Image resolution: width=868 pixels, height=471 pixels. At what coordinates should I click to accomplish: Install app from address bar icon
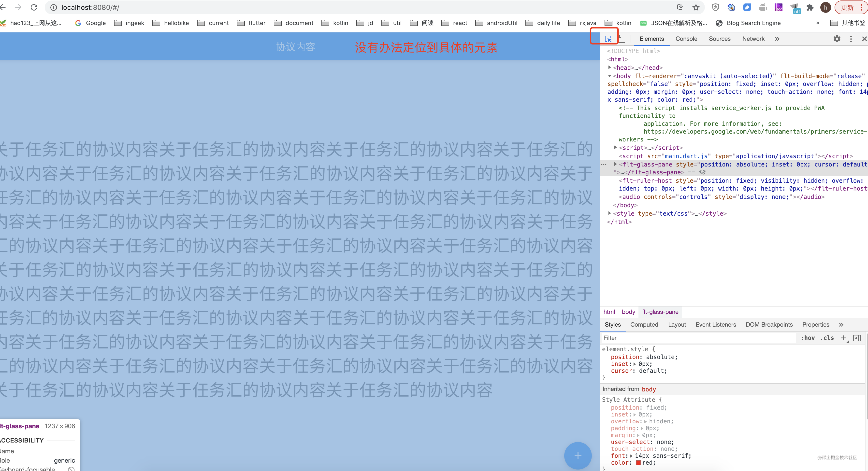point(680,7)
